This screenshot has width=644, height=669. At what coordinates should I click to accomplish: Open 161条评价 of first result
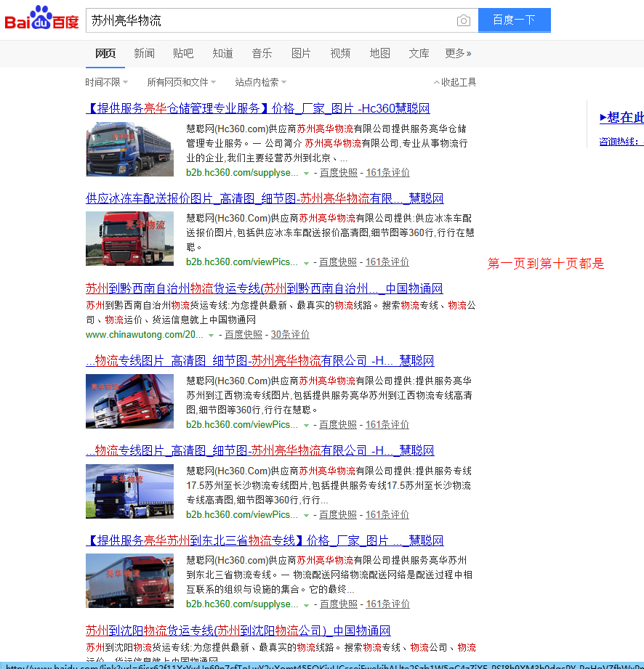[x=387, y=172]
